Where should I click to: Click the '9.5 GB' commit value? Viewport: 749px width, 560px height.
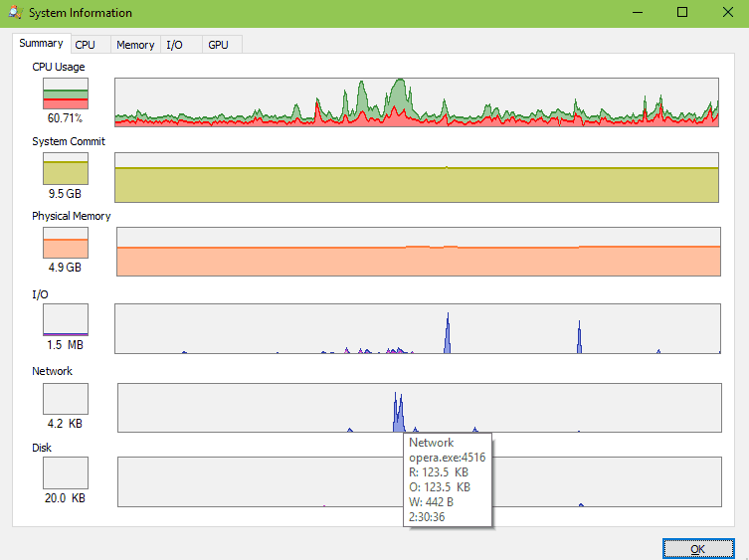(65, 194)
